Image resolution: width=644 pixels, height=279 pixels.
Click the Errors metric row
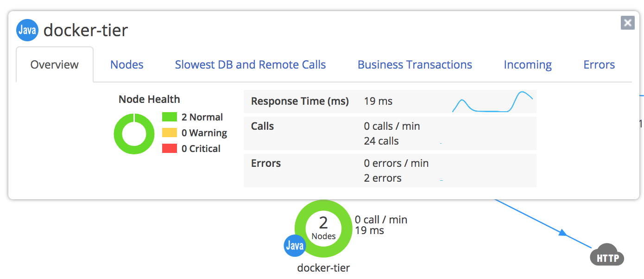(390, 171)
